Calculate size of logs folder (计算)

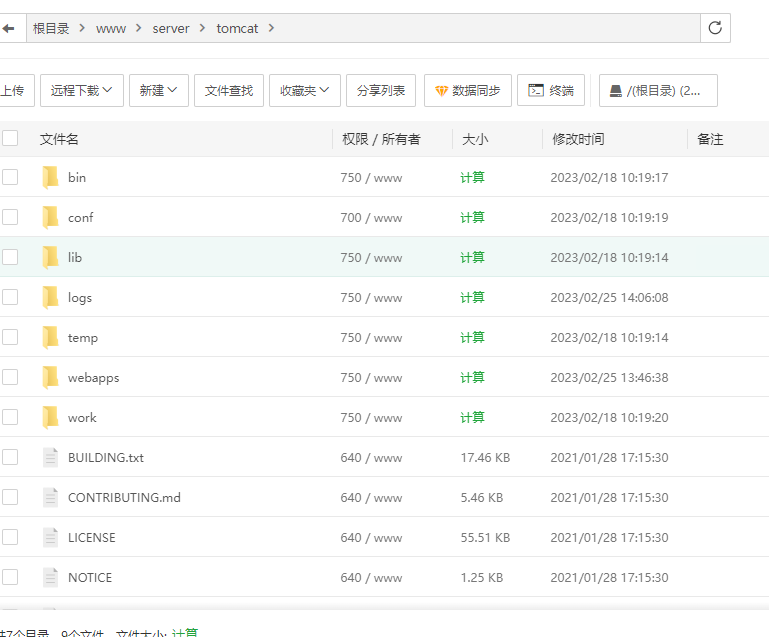click(x=472, y=297)
